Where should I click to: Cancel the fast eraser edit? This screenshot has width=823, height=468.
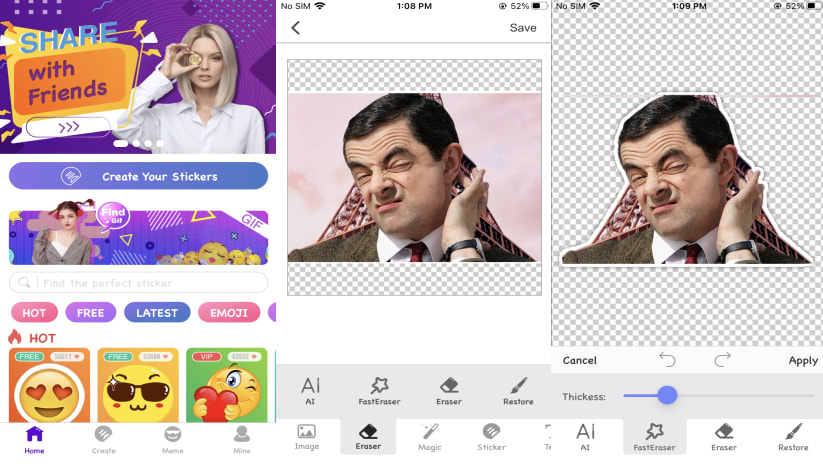[x=579, y=360]
